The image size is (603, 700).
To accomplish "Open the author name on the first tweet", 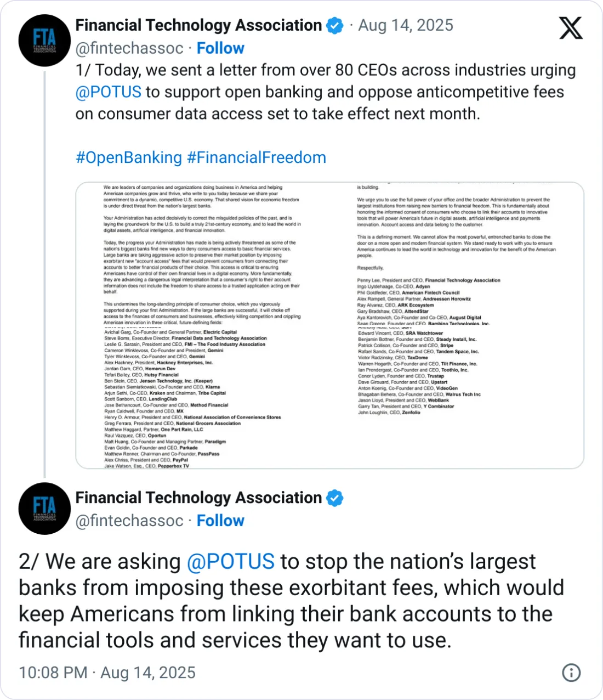I will (x=198, y=25).
